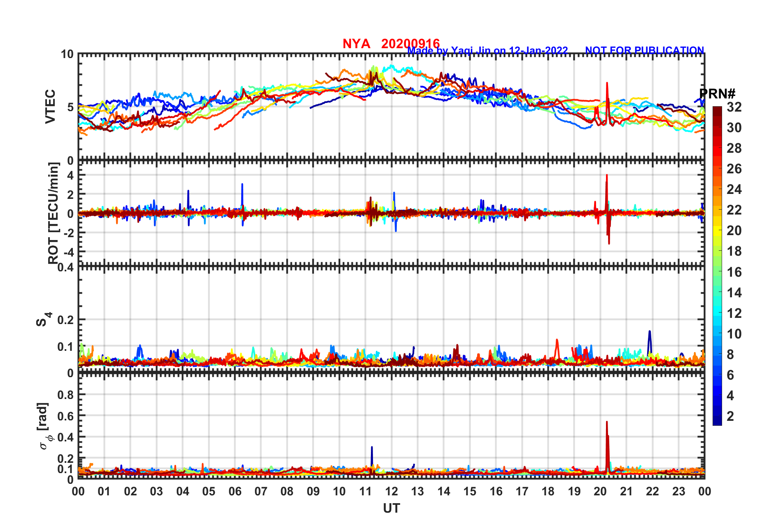Screen dimensions: 783x532
Task: Click the PRN rainbow colorbar
Action: 717,266
